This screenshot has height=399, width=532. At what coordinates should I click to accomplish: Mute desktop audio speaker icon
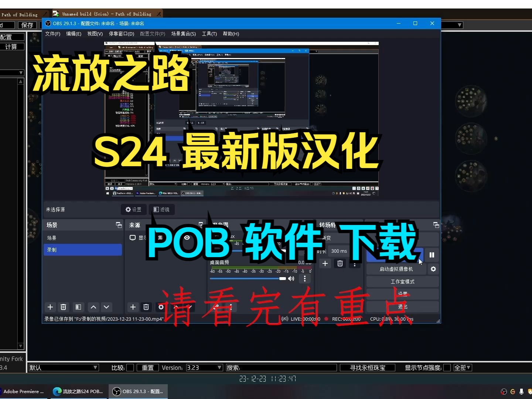pyautogui.click(x=291, y=279)
